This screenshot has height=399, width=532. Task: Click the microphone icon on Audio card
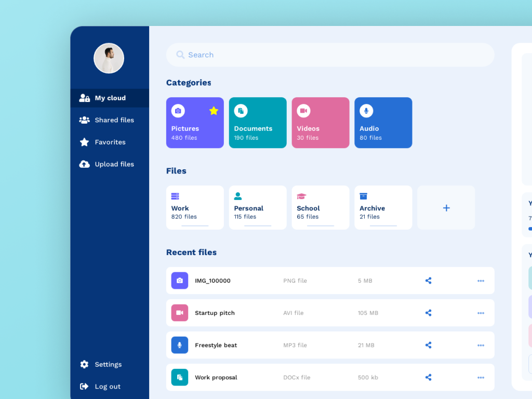[366, 111]
